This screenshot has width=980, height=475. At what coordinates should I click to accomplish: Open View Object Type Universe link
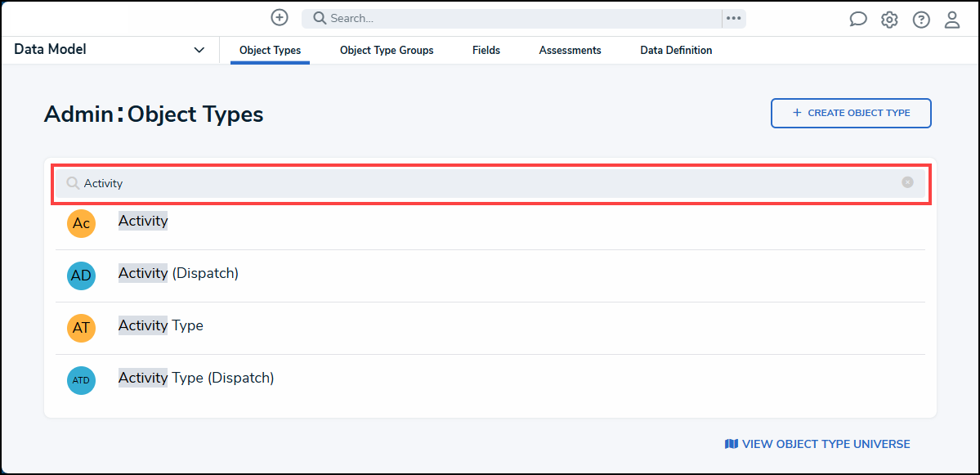(x=817, y=444)
